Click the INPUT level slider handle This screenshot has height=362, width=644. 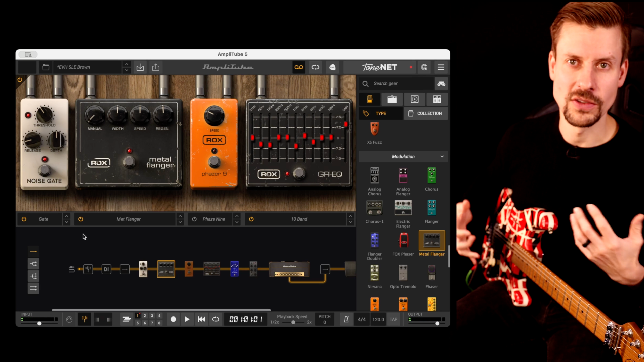coord(39,324)
